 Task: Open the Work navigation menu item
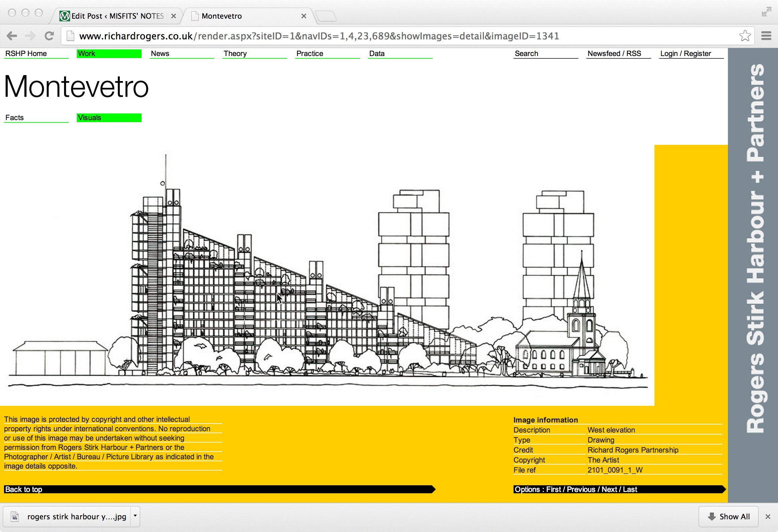pos(109,53)
